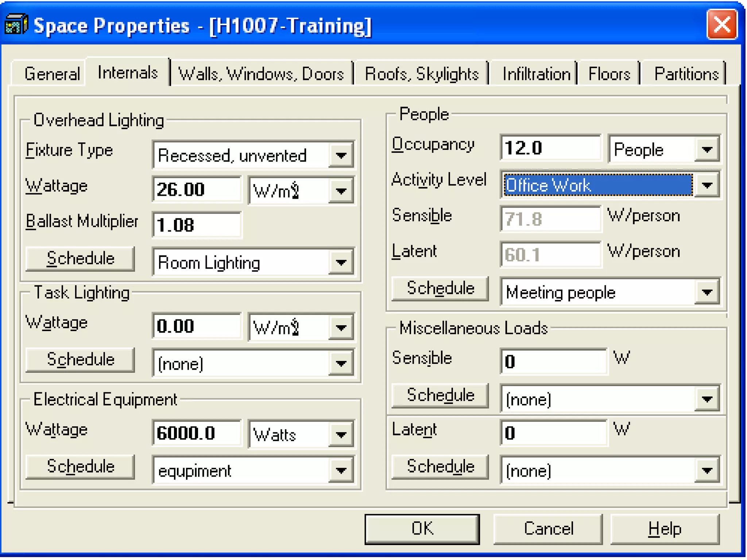Click the Overhead Lighting Schedule button
This screenshot has height=560, width=747.
coord(80,259)
